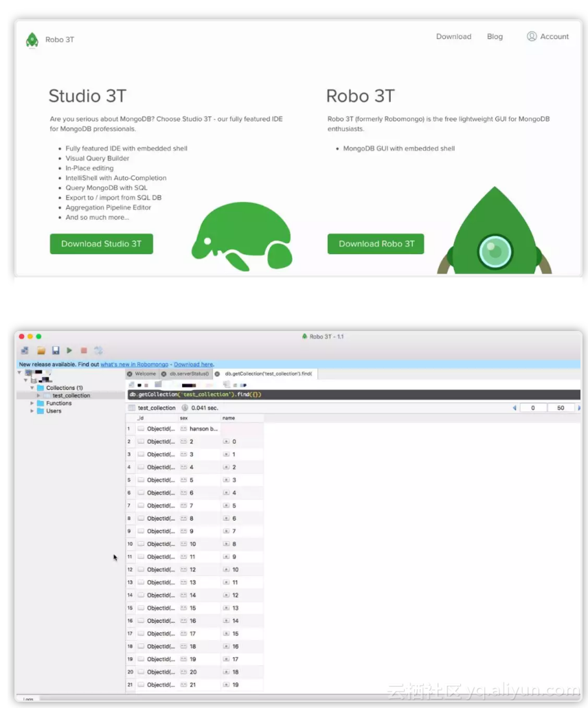Close the Welcome tab using its X icon

pos(130,374)
